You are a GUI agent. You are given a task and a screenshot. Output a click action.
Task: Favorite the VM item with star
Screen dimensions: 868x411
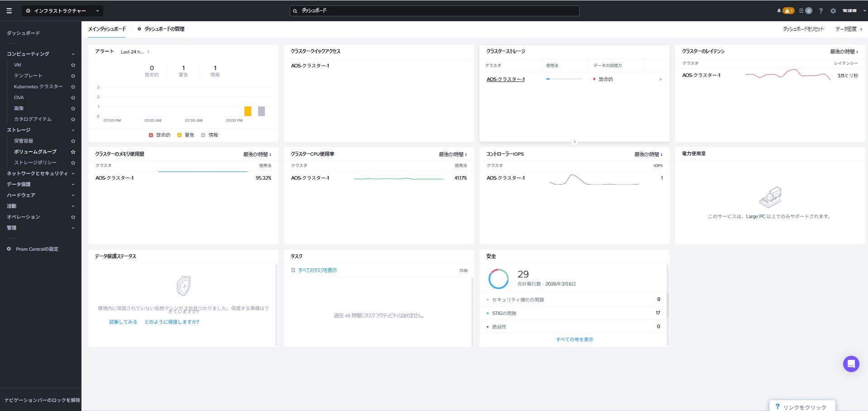click(x=73, y=65)
